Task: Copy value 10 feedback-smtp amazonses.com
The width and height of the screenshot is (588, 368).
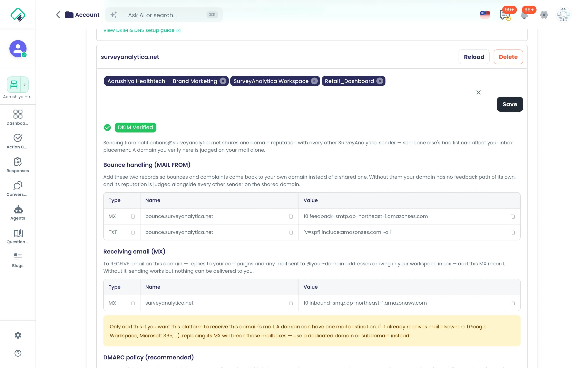Action: coord(512,216)
